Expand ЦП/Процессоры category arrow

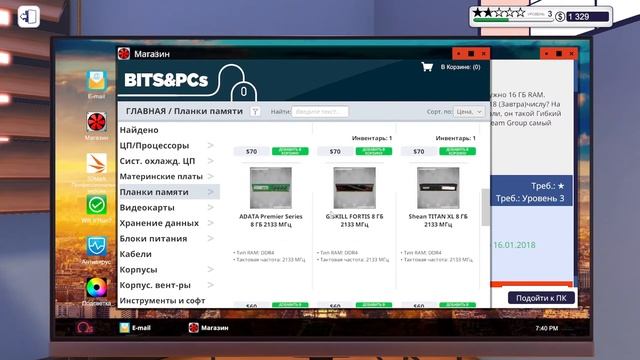coord(211,145)
